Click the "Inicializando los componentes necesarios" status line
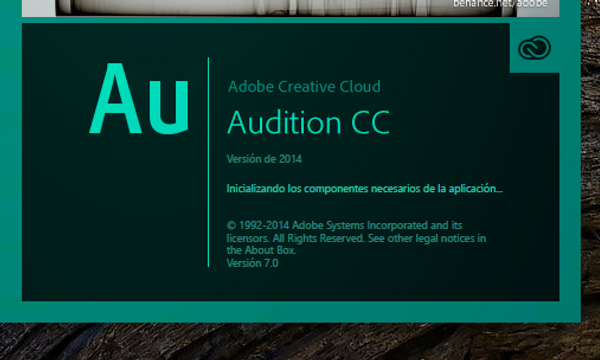 click(364, 189)
